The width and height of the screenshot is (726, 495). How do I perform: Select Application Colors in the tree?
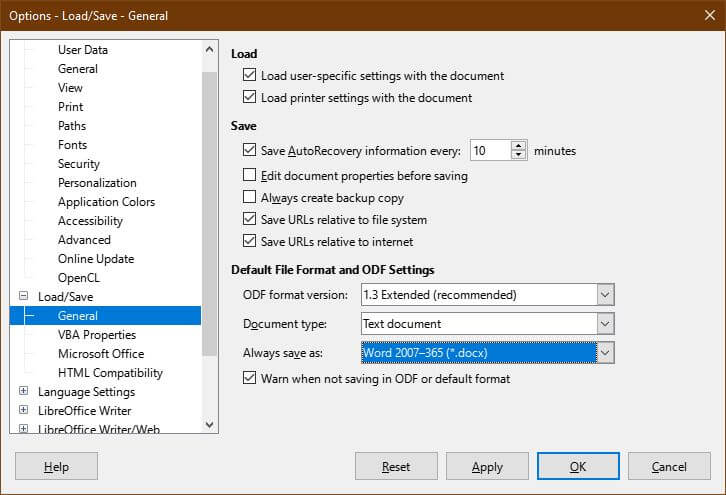point(106,202)
